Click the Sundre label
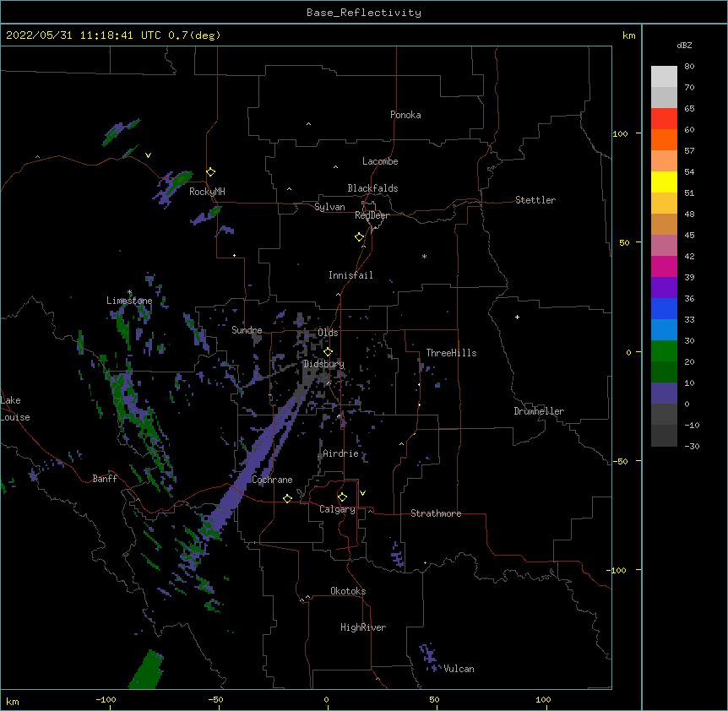 click(x=247, y=330)
